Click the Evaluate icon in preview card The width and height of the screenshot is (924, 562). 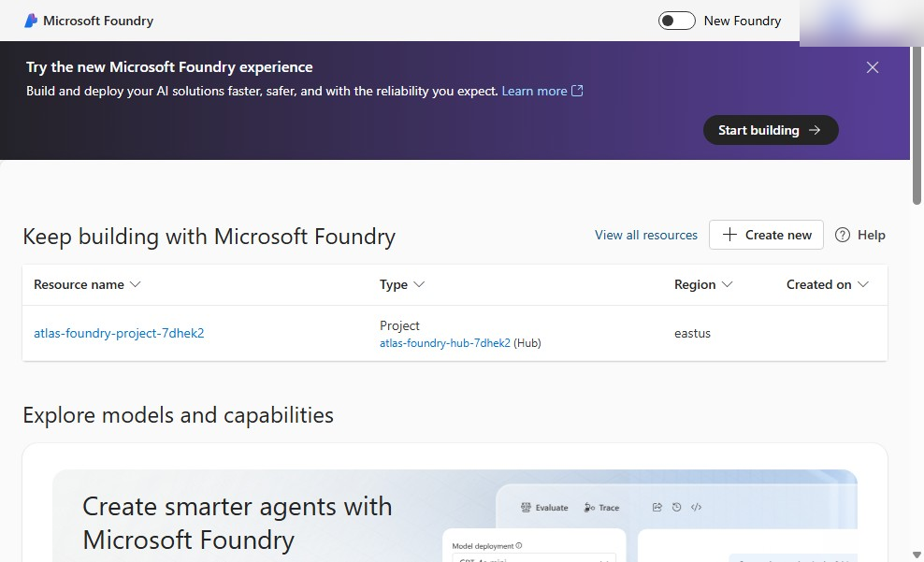(x=526, y=507)
